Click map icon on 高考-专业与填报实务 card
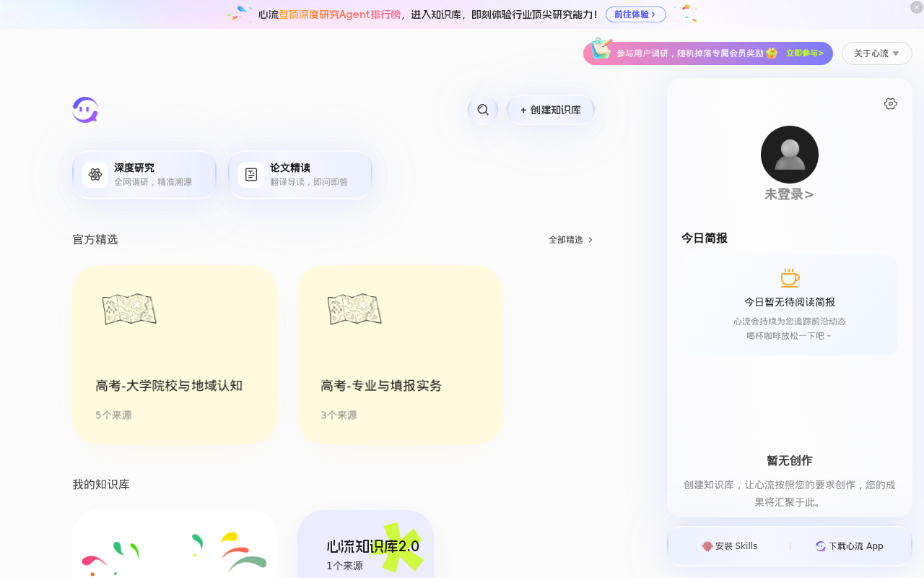 (354, 309)
